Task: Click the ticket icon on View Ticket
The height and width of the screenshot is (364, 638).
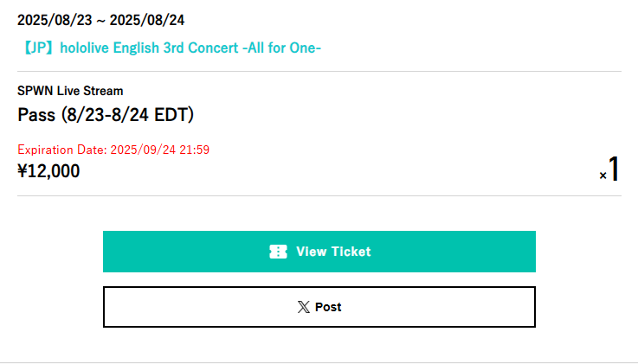Action: 278,252
